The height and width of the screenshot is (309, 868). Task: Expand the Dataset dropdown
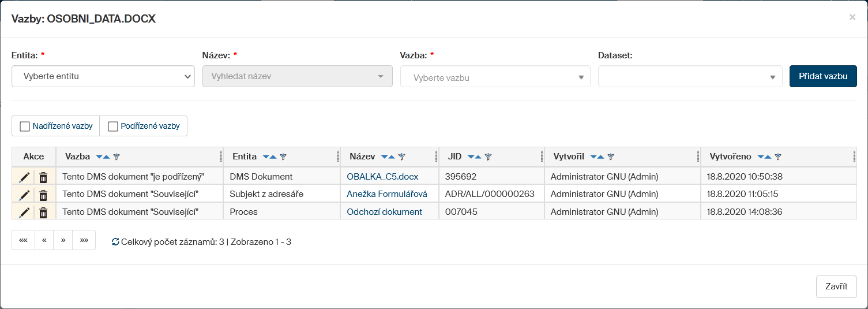(690, 77)
